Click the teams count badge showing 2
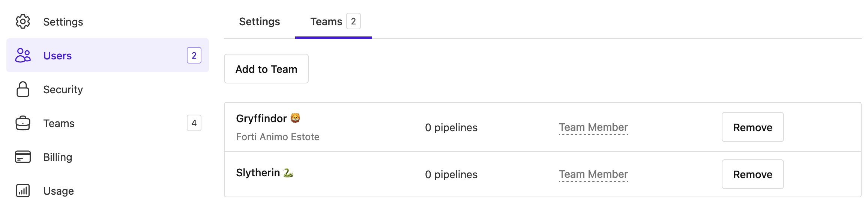The width and height of the screenshot is (868, 221). tap(353, 21)
